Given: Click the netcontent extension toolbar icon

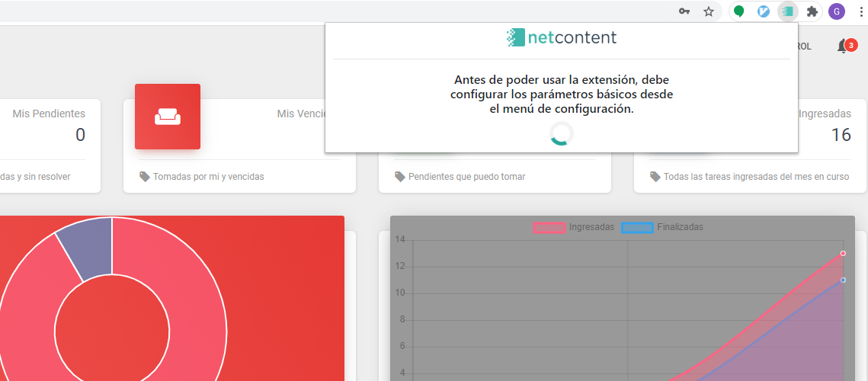Looking at the screenshot, I should (787, 11).
